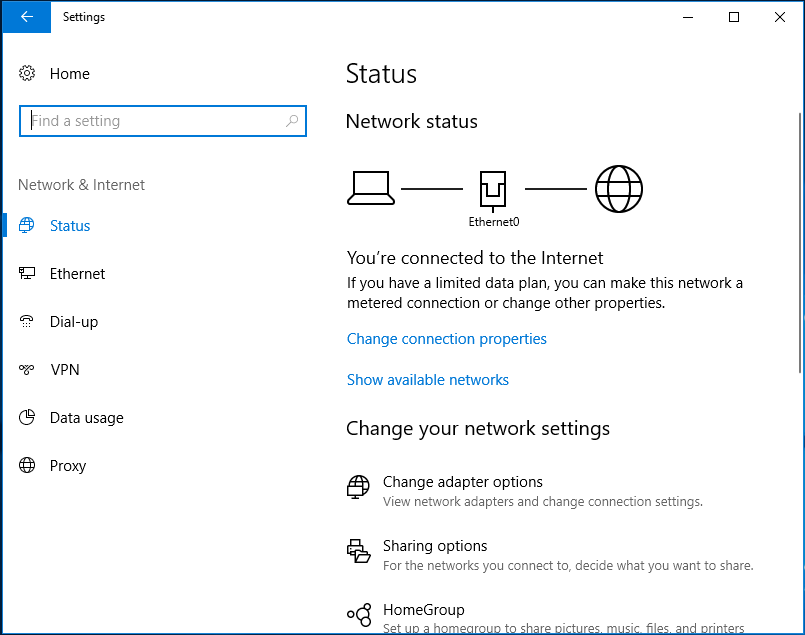Click the Ethernet monitor icon in sidebar
The width and height of the screenshot is (805, 635).
(x=27, y=273)
